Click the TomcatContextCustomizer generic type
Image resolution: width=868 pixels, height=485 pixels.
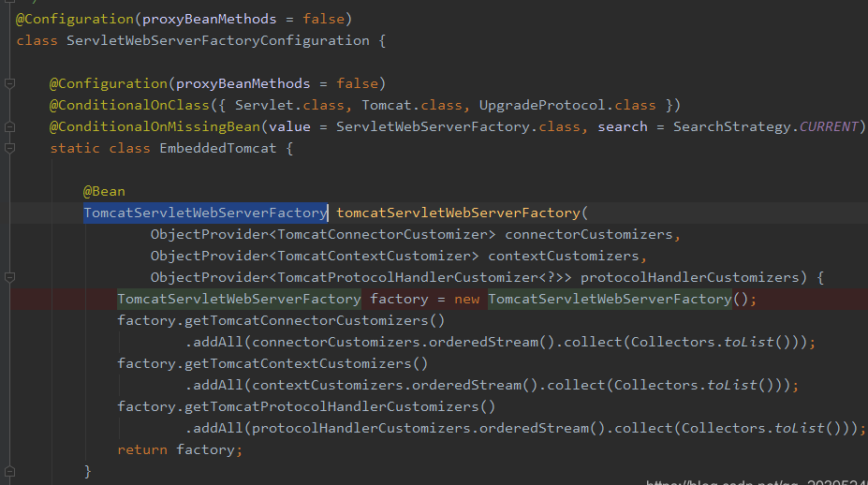[x=374, y=257]
